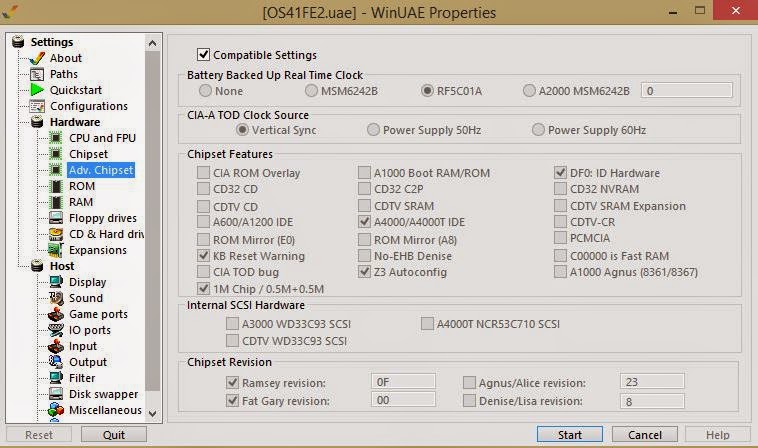Screen dimensions: 758x448
Task: Click the Help button
Action: 718,434
